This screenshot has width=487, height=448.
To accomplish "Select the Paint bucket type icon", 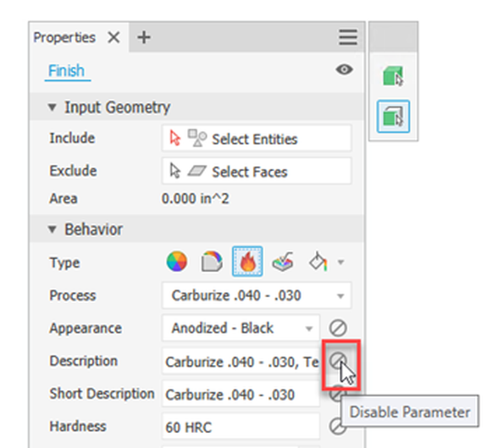I will [318, 262].
